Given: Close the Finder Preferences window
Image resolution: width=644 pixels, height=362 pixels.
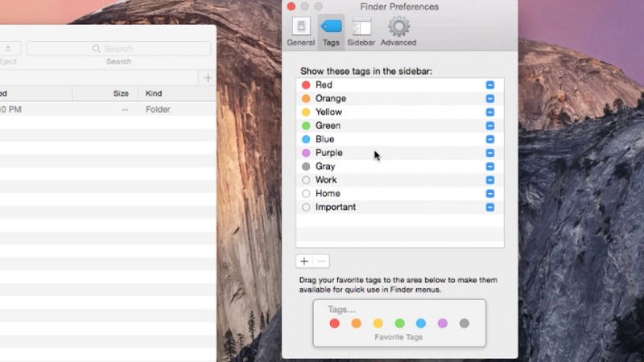Looking at the screenshot, I should pos(291,6).
